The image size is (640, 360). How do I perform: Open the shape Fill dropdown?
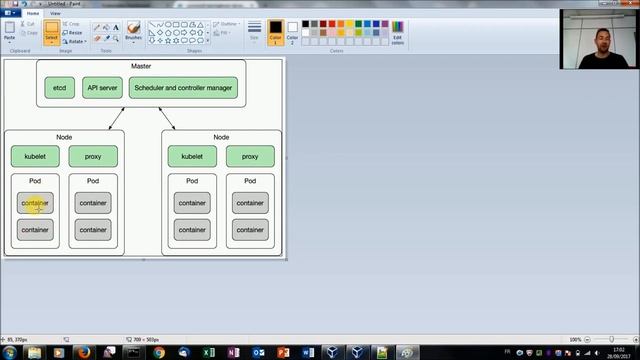tap(222, 33)
